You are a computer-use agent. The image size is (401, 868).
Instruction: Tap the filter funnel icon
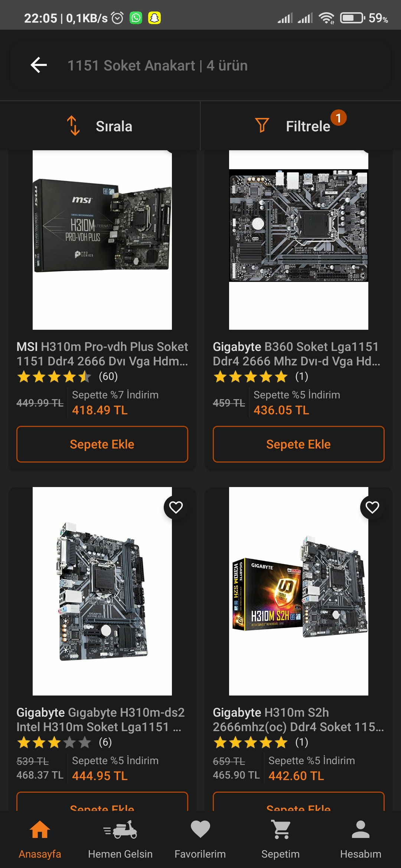pos(262,125)
